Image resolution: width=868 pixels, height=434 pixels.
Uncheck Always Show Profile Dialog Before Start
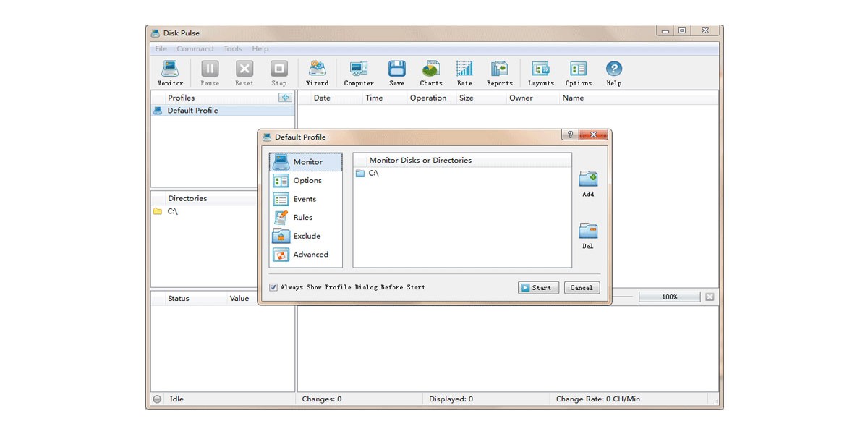(x=273, y=287)
